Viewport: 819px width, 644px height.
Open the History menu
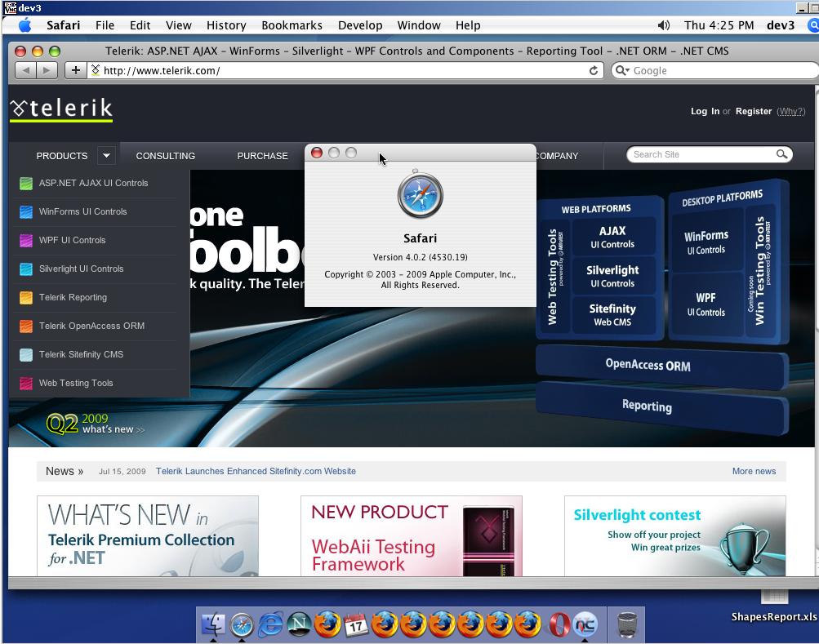(x=226, y=25)
